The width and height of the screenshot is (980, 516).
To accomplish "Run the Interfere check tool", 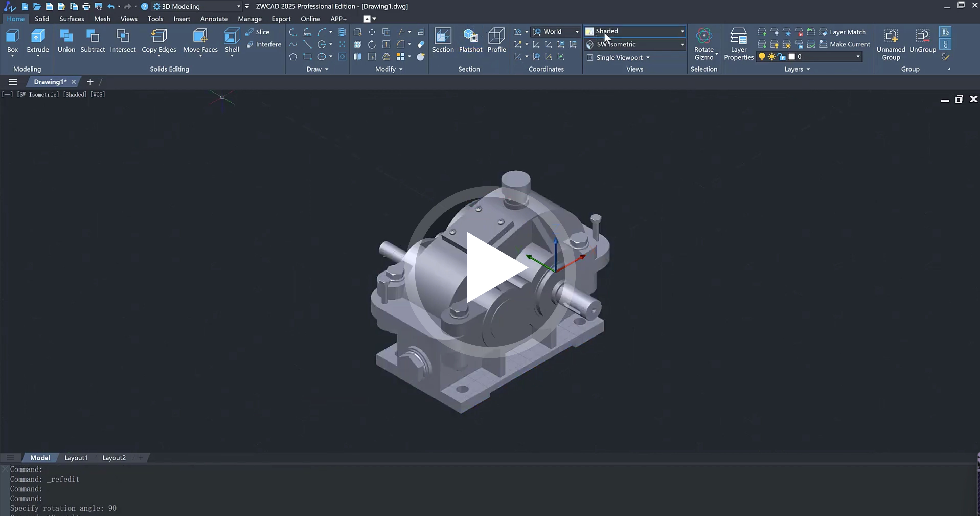I will pos(264,44).
